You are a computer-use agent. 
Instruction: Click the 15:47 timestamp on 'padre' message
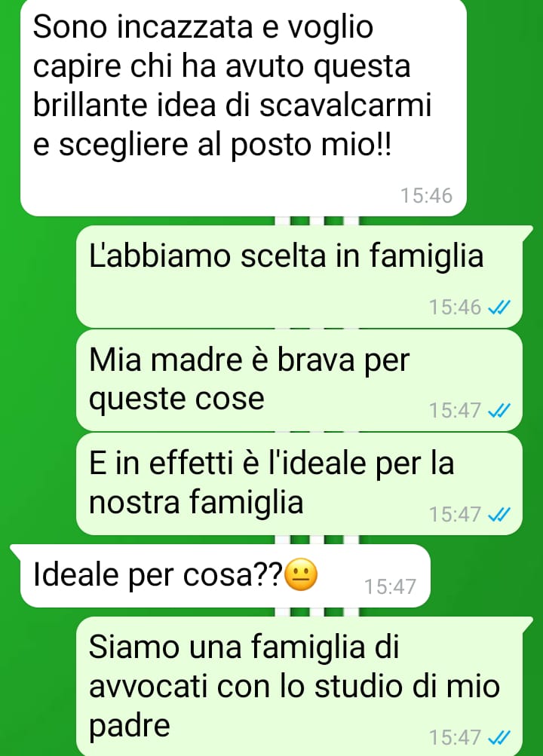click(x=456, y=738)
